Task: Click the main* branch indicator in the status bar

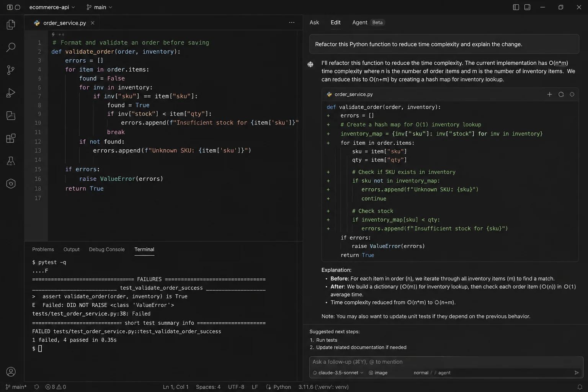Action: point(16,387)
